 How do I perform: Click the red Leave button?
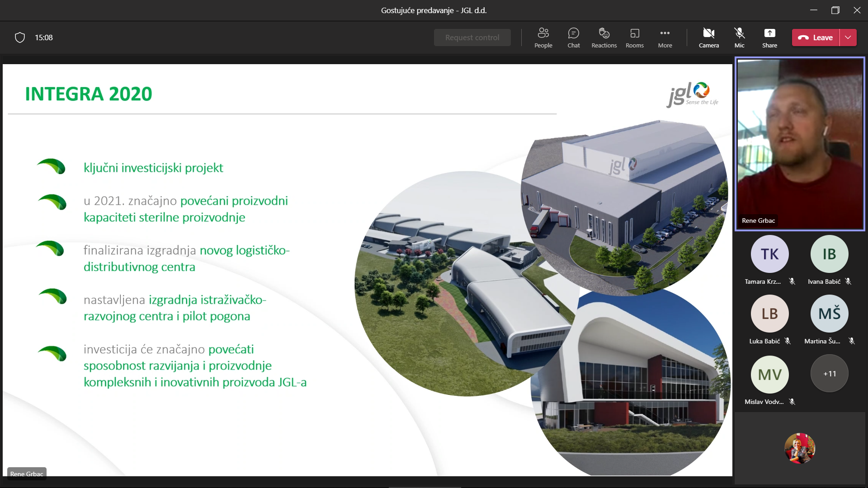(x=816, y=38)
